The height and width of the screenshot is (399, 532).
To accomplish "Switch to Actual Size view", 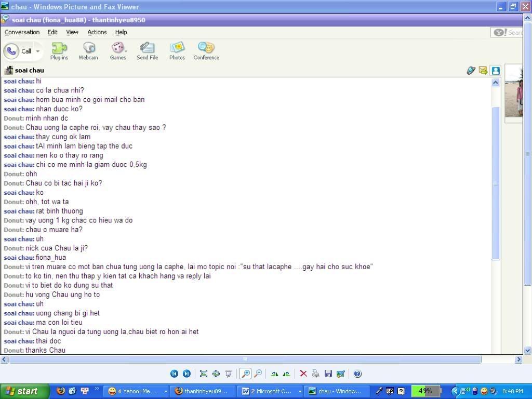I will (216, 374).
